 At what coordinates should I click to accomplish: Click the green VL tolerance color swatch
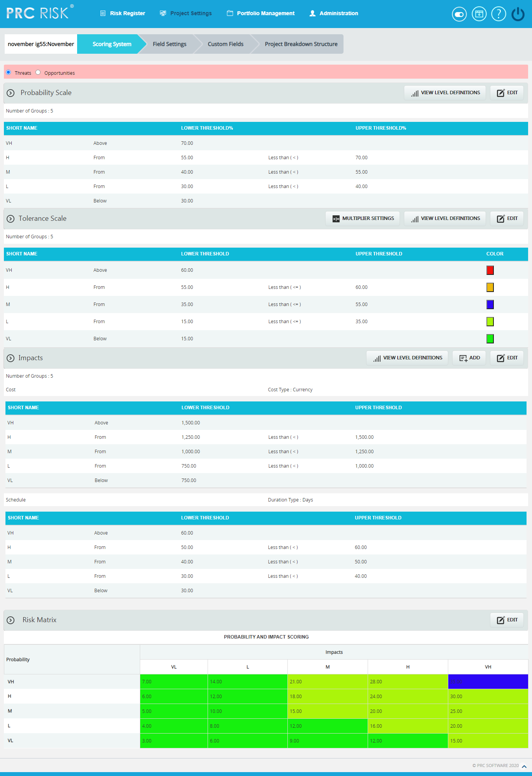tap(490, 339)
